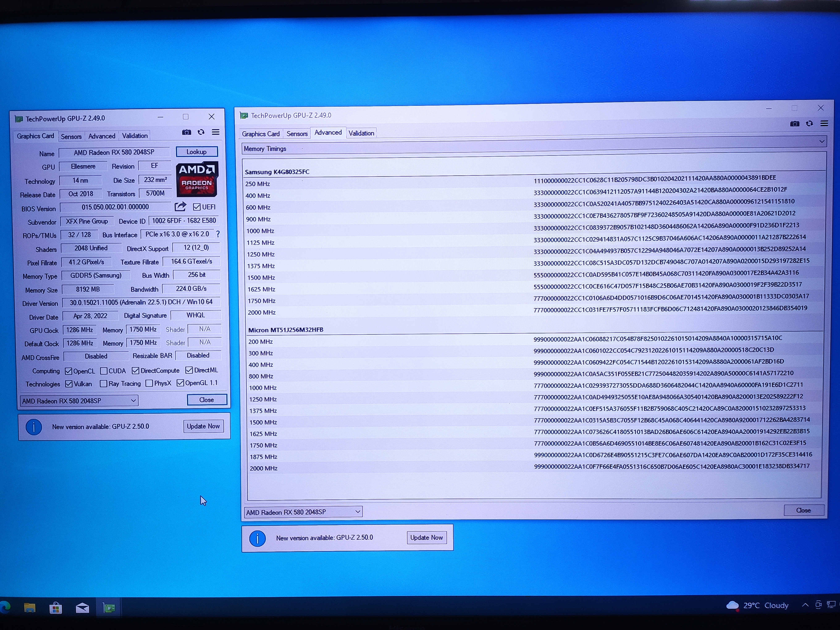Toggle the UEFI checkbox

coord(197,207)
